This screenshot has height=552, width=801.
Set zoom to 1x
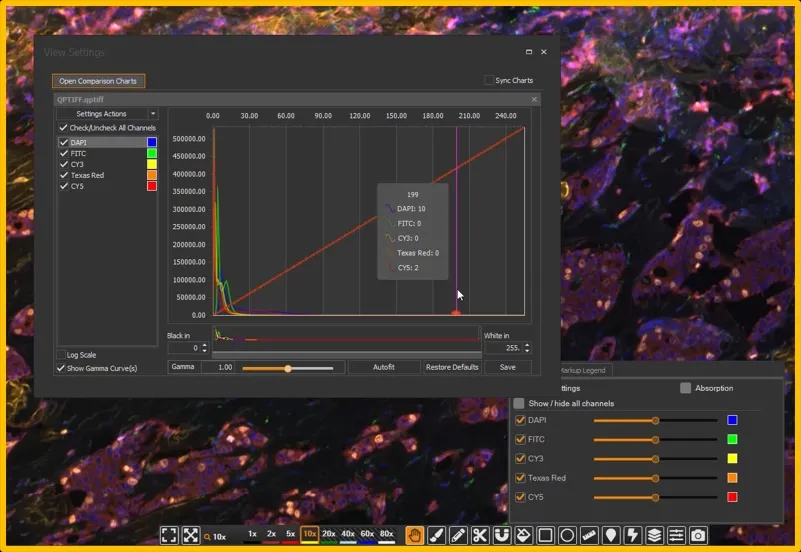tap(252, 534)
